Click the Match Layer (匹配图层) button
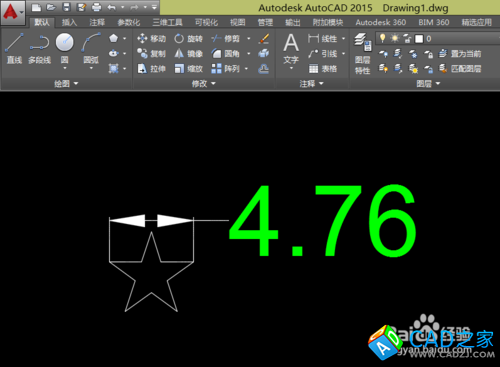Viewport: 500px width, 367px height. pyautogui.click(x=460, y=69)
